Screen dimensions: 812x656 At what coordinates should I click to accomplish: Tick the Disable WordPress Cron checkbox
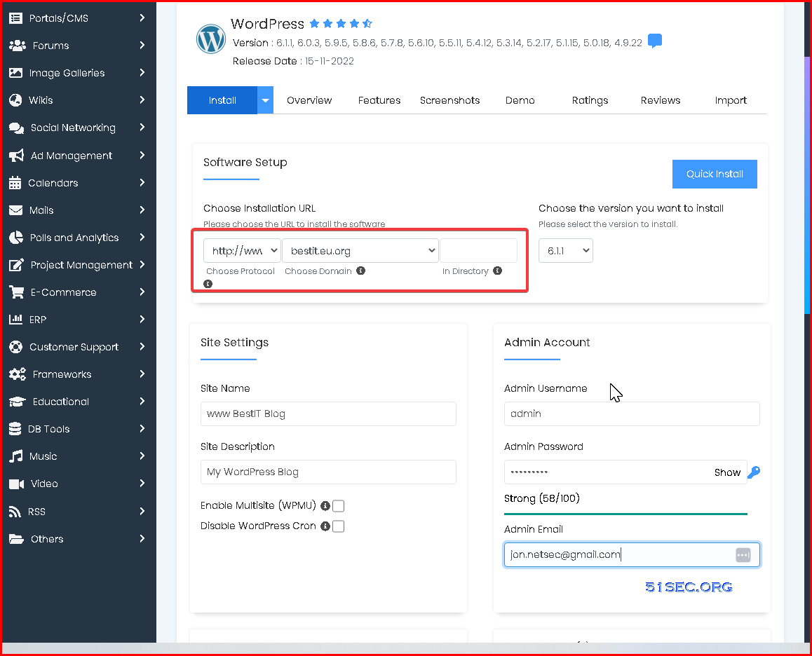pyautogui.click(x=338, y=526)
